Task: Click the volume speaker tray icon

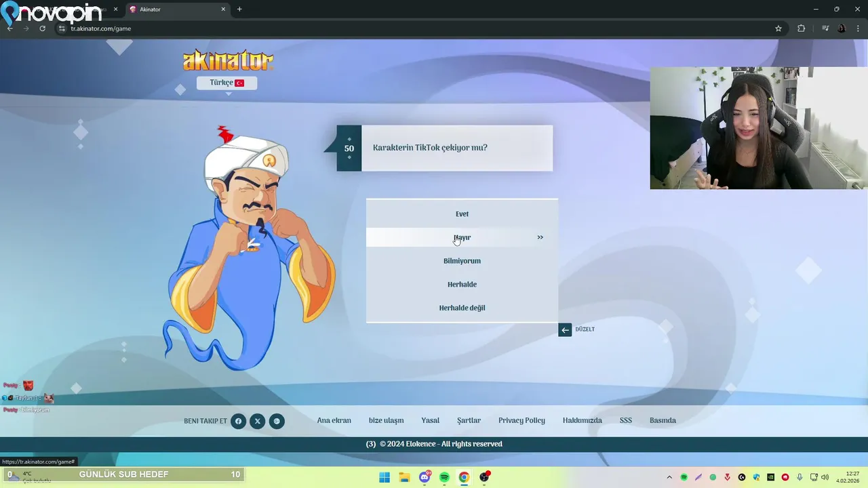Action: tap(825, 477)
